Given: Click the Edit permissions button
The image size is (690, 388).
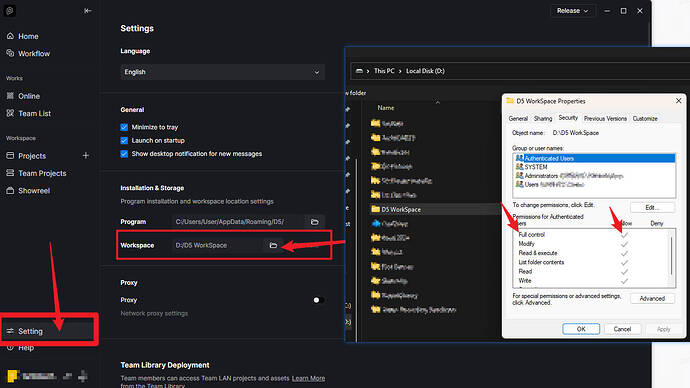Looking at the screenshot, I should (x=652, y=207).
